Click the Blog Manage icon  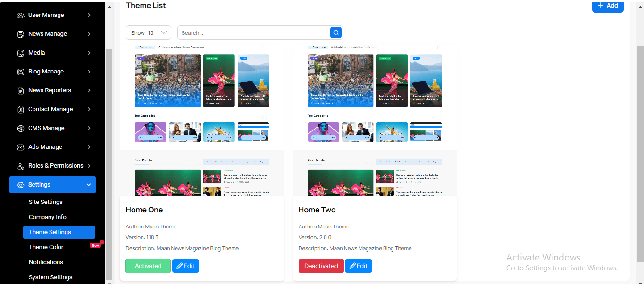pos(20,72)
